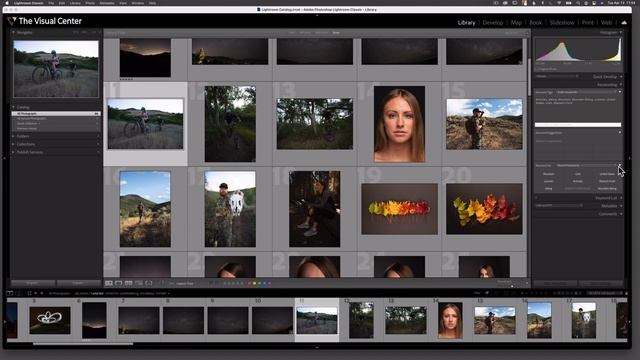
Task: Go forward using the filmstrip right arrow
Action: click(x=41, y=293)
